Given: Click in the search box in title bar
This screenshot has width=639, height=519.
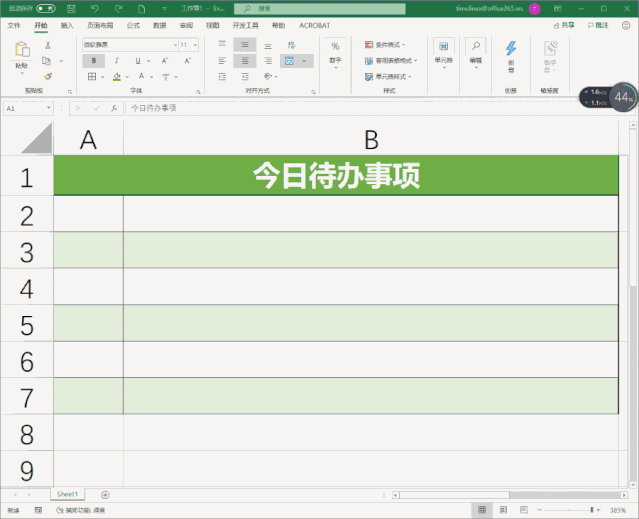Looking at the screenshot, I should (x=320, y=9).
